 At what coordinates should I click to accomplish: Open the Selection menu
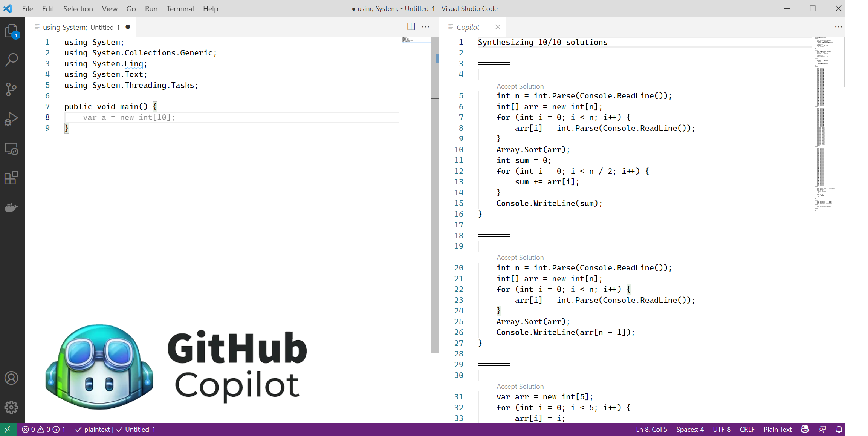point(78,8)
